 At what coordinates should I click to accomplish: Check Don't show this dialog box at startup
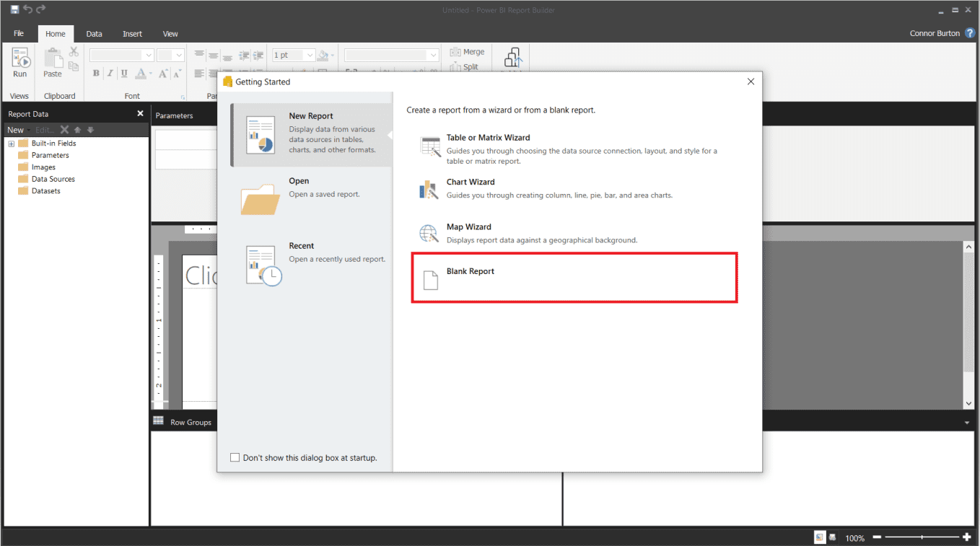pos(235,457)
